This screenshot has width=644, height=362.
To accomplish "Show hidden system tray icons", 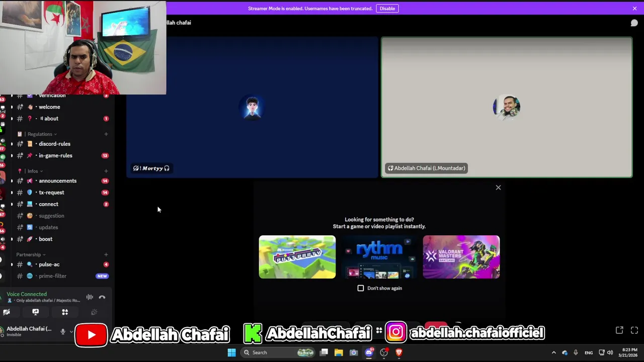I will click(x=554, y=352).
